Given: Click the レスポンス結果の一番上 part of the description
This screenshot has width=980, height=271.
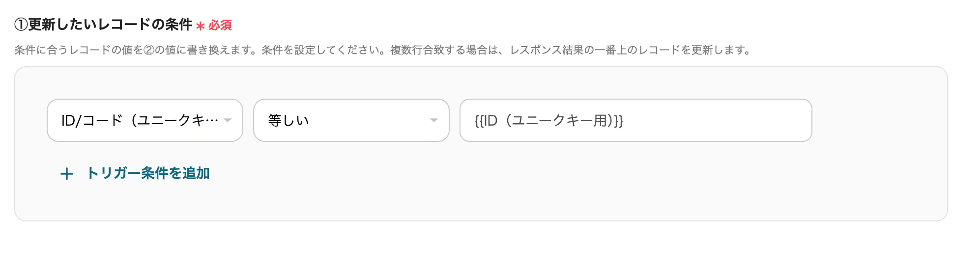Looking at the screenshot, I should click(565, 50).
